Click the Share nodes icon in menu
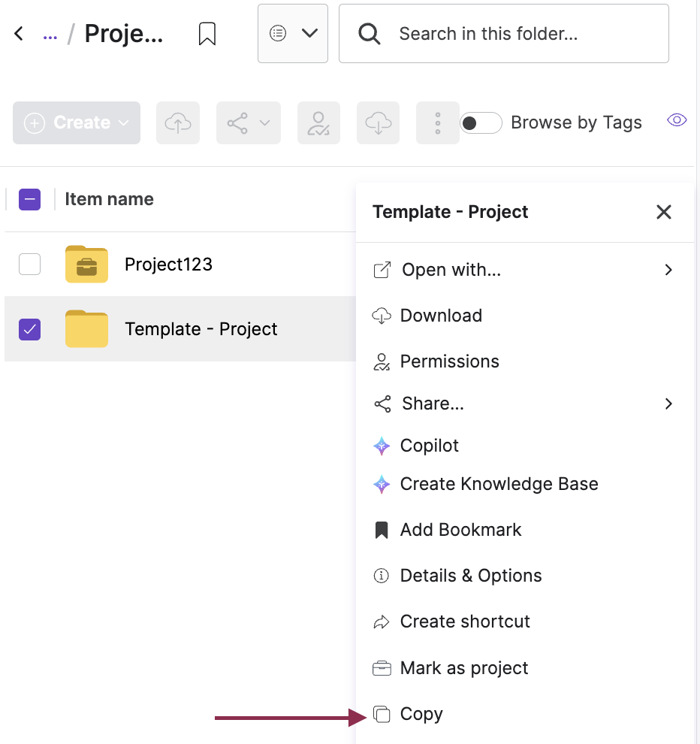The image size is (700, 744). (x=383, y=404)
